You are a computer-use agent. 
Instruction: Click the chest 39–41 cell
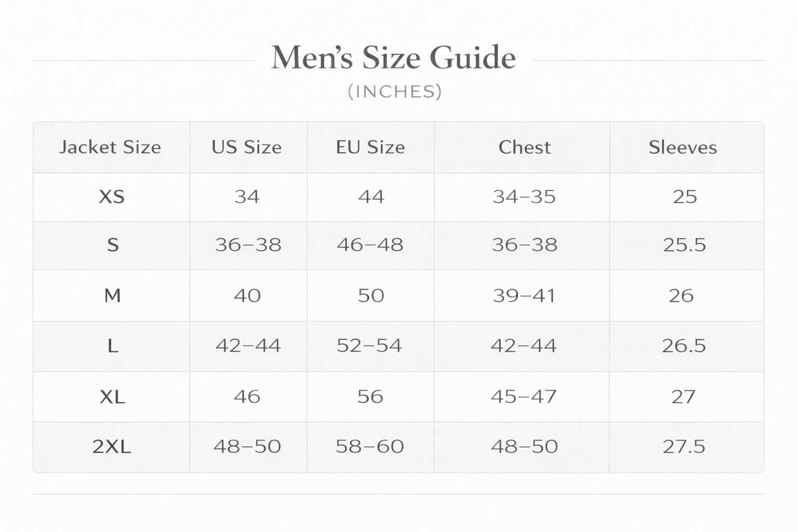coord(524,296)
